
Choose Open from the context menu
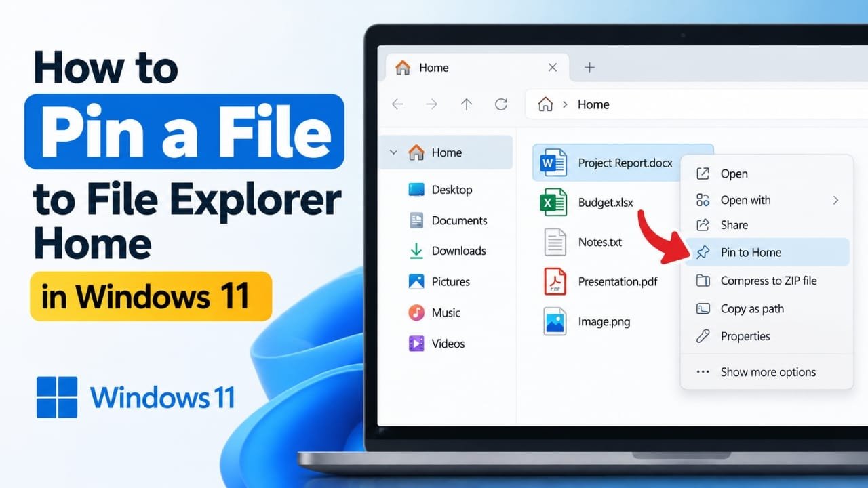(x=767, y=174)
